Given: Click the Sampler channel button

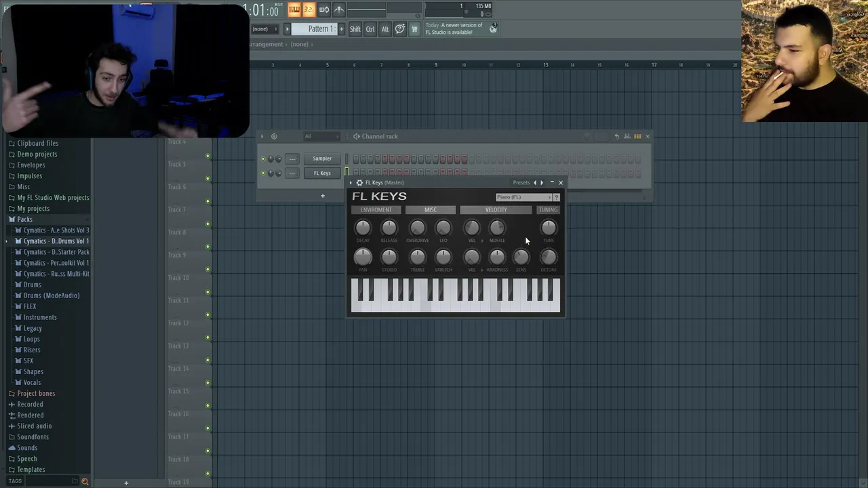Looking at the screenshot, I should pos(322,159).
